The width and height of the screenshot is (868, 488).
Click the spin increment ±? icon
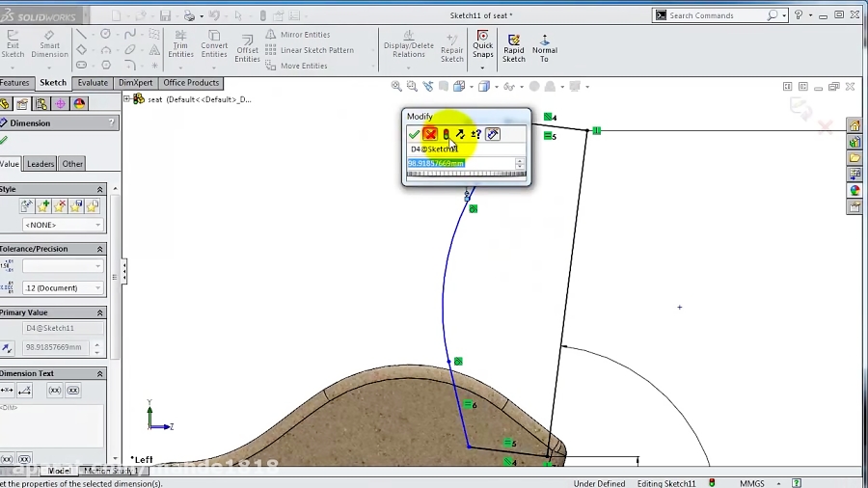coord(476,134)
